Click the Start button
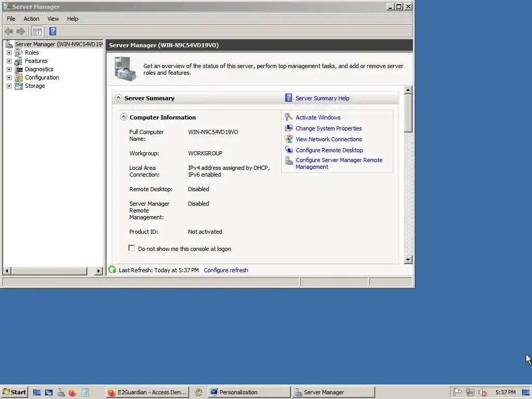The height and width of the screenshot is (399, 532). (14, 392)
